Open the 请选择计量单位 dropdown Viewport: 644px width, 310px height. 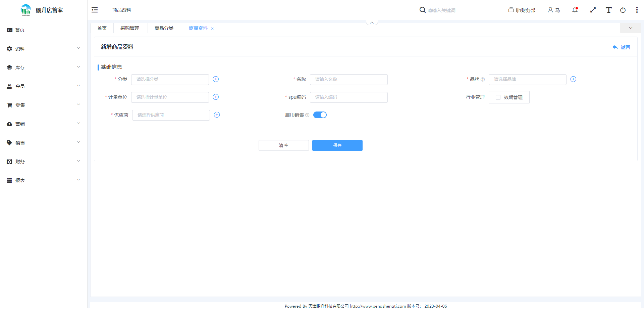click(x=170, y=97)
